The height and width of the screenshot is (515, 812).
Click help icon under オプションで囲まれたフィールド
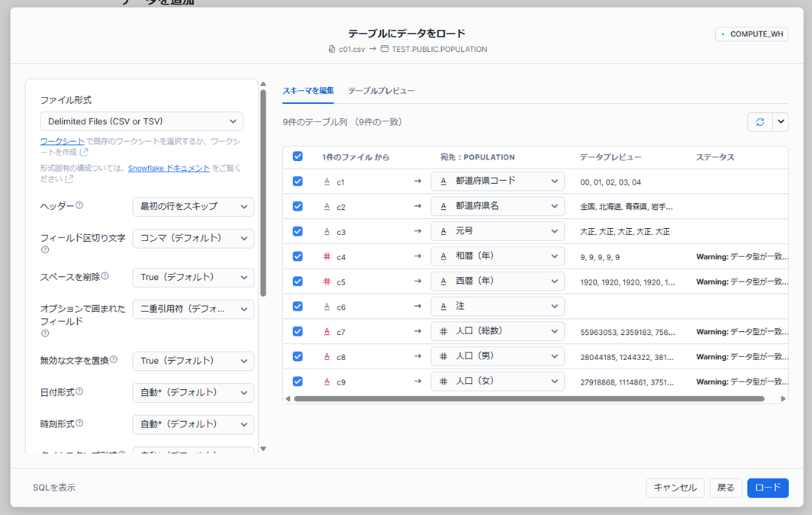point(45,333)
